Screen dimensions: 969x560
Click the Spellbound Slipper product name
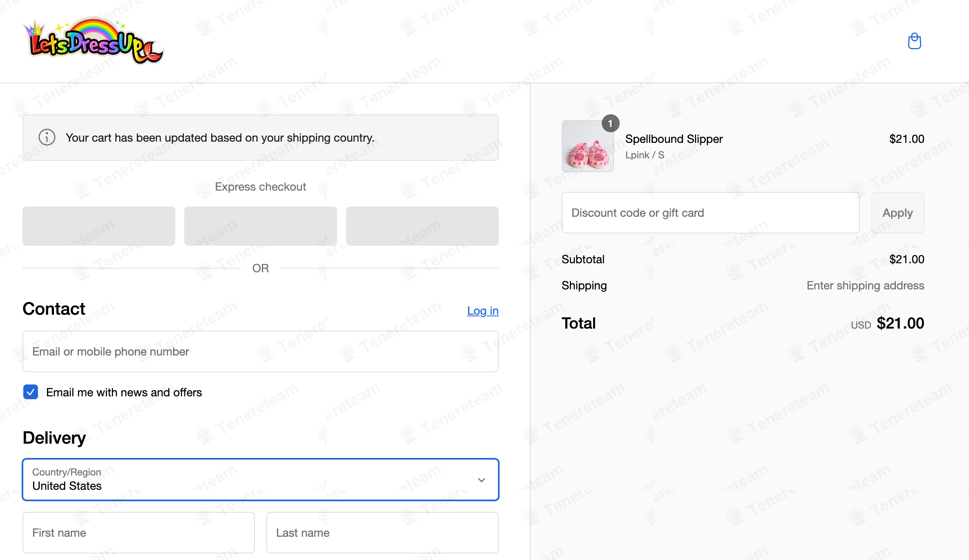coord(674,139)
